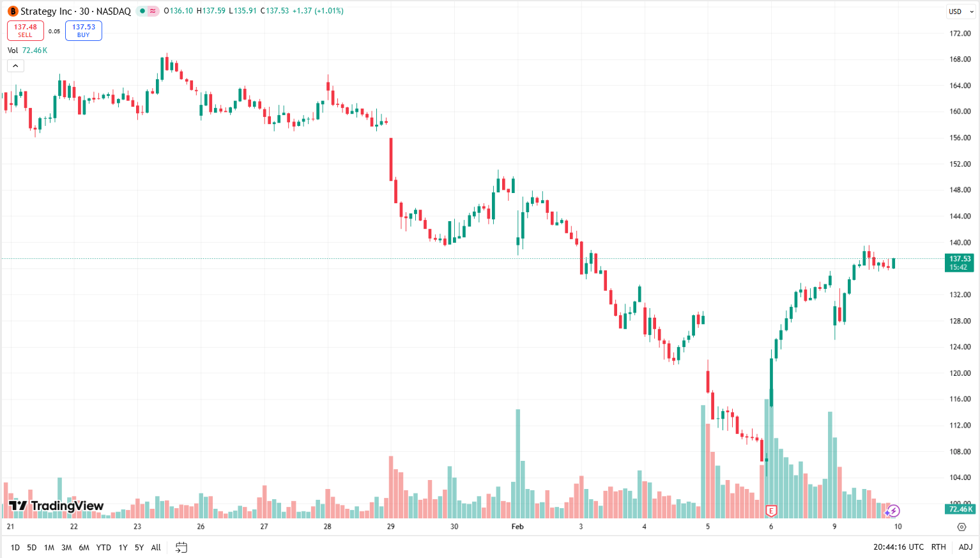Select the 5Y time range

(x=138, y=548)
